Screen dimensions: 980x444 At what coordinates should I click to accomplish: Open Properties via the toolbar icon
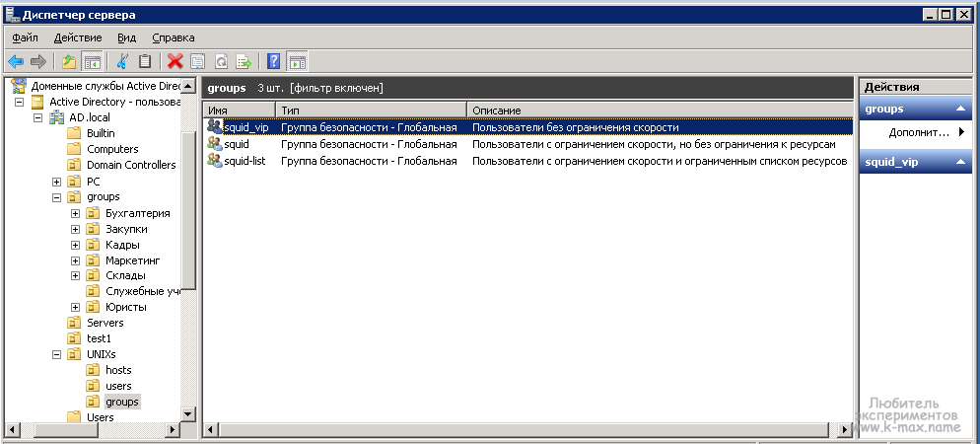(x=198, y=61)
